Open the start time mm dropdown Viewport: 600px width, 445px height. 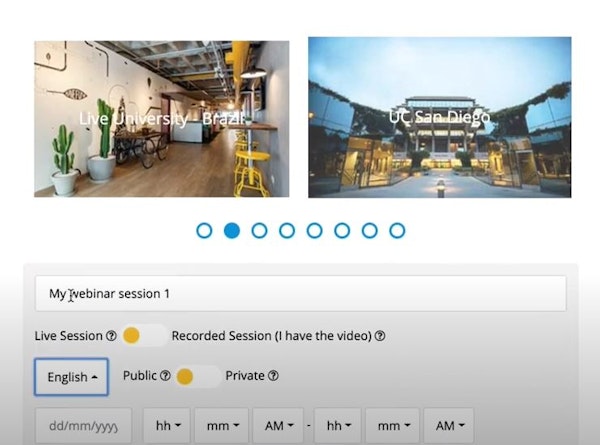[222, 426]
